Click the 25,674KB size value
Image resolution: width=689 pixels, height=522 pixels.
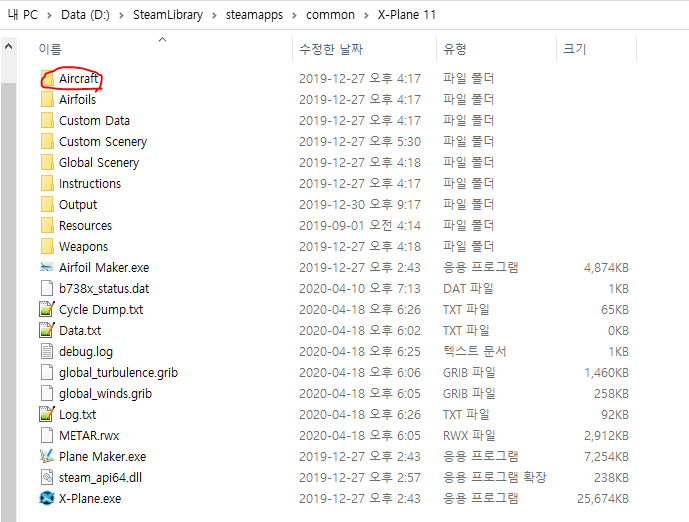tap(603, 499)
